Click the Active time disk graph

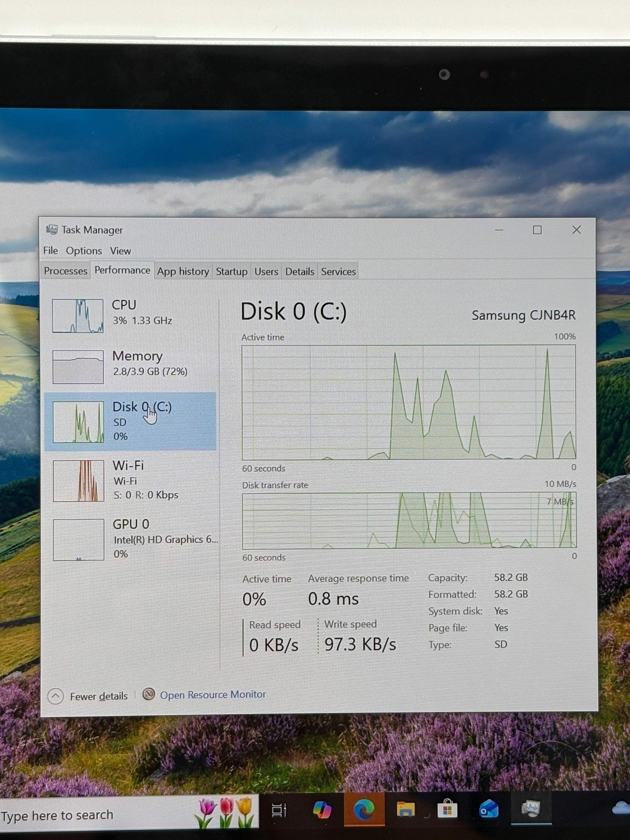409,402
